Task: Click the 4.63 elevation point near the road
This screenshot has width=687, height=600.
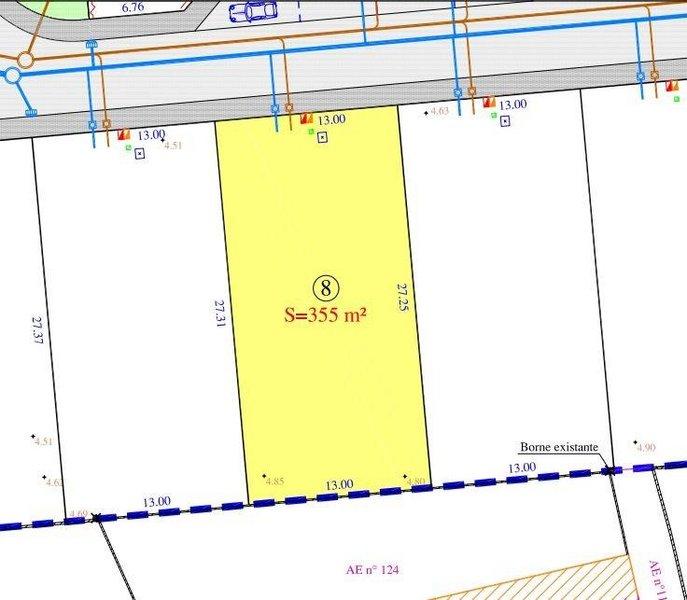Action: click(439, 111)
